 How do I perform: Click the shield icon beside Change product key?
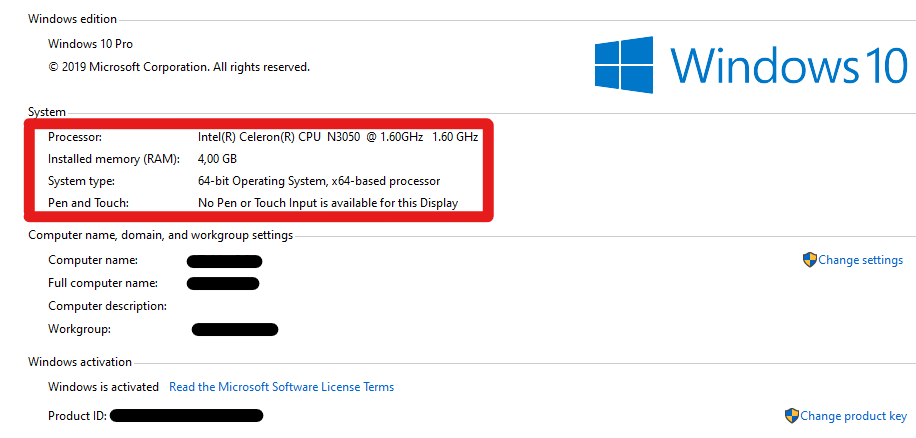[792, 416]
